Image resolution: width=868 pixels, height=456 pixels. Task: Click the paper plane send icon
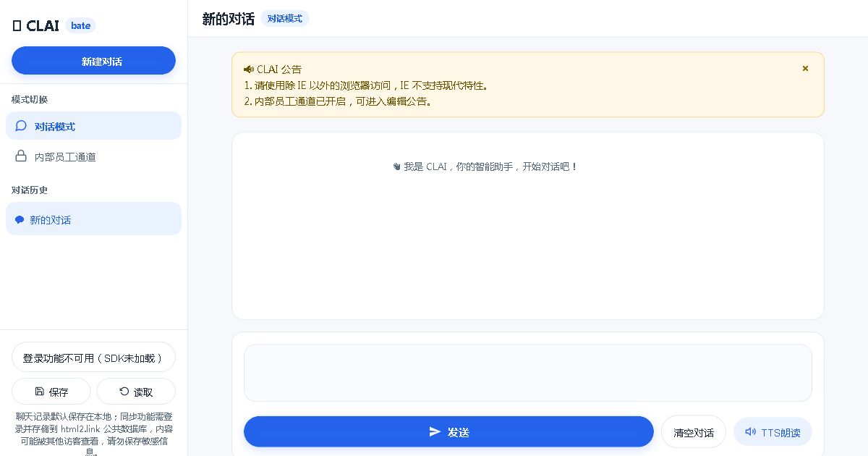pos(435,431)
